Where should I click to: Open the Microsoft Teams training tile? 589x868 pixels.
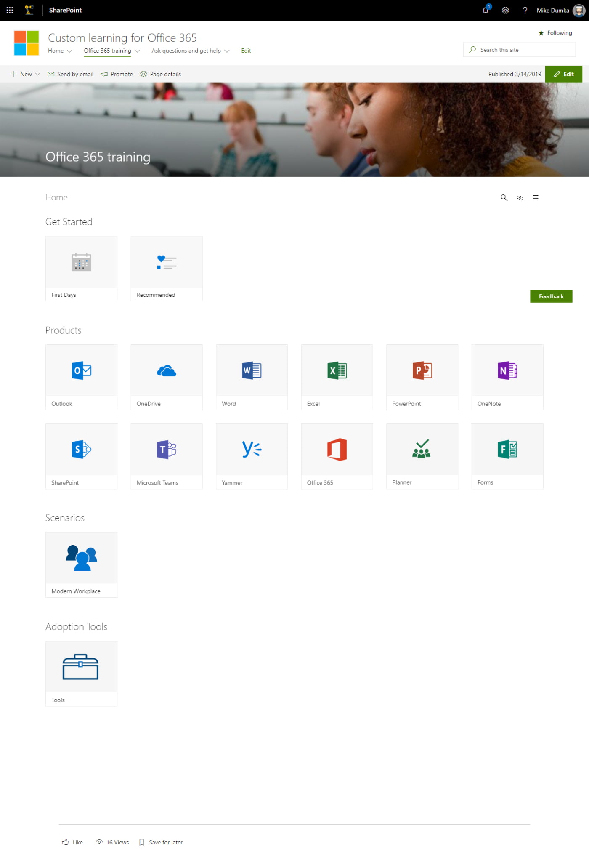(166, 456)
